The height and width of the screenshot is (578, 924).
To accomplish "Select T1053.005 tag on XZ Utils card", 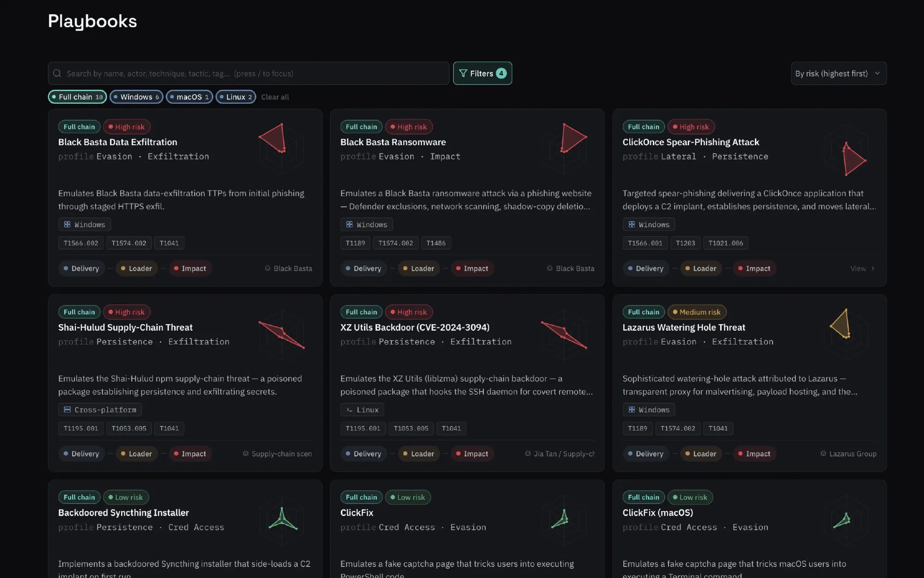I will (x=411, y=428).
